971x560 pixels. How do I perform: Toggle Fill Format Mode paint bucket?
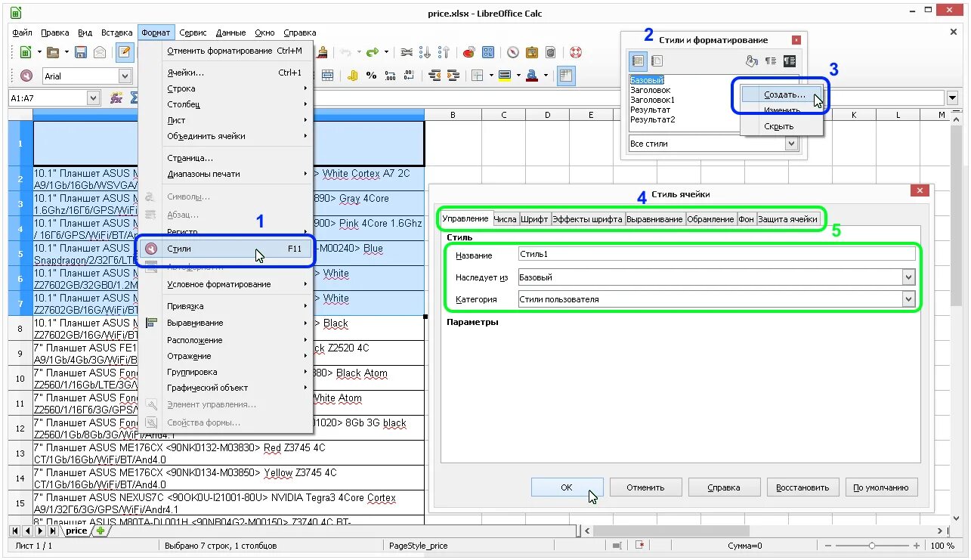(751, 61)
